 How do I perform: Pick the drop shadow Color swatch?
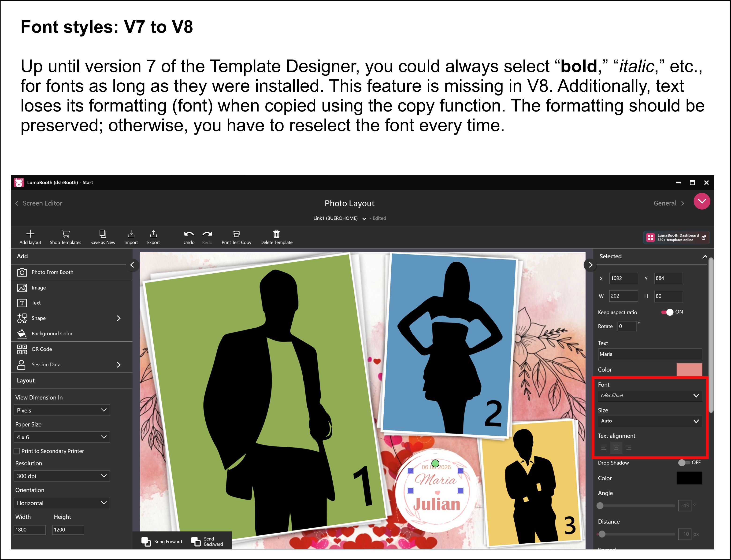[x=689, y=478]
